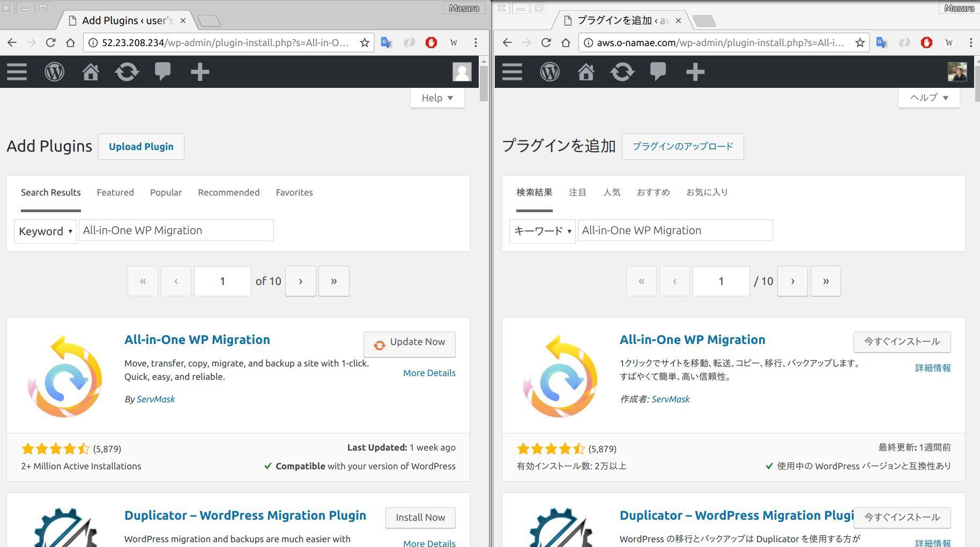
Task: Click red adblock extension in left browser
Action: (431, 42)
